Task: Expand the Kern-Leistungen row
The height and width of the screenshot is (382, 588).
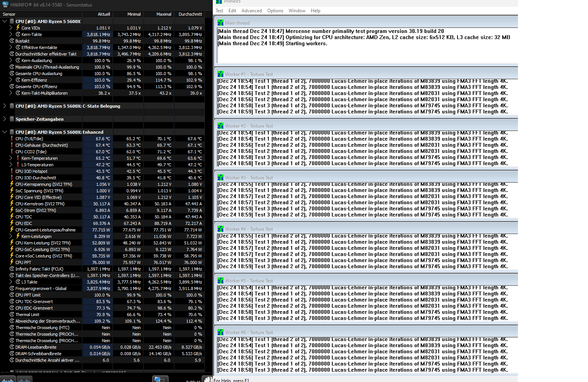Action: 11,236
